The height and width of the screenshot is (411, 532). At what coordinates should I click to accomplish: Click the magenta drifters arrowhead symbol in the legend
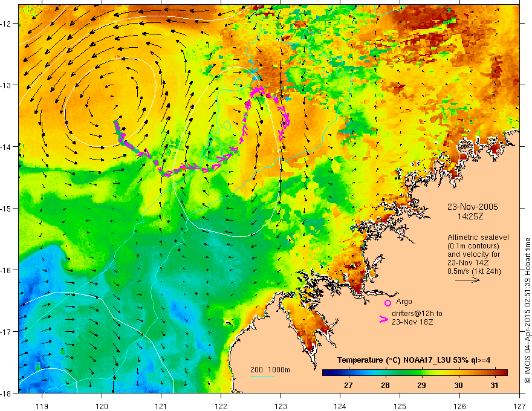point(383,319)
